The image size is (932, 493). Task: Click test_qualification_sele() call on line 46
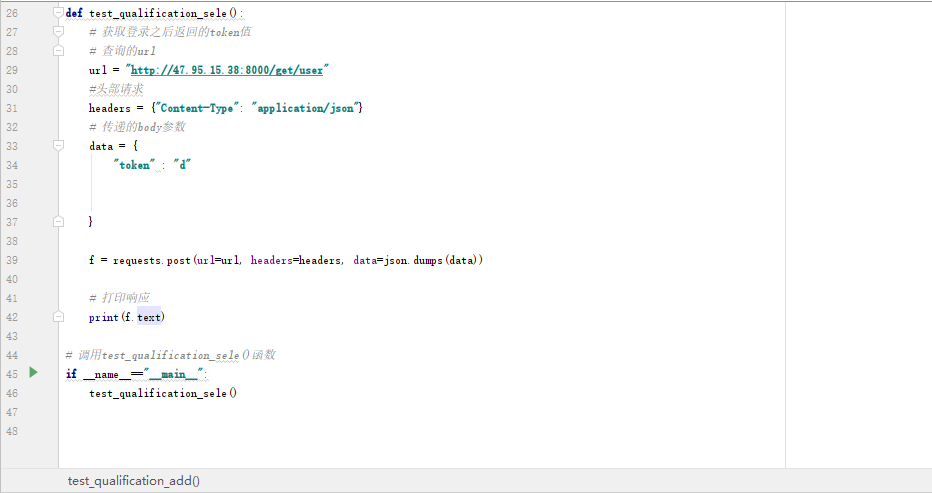[162, 393]
